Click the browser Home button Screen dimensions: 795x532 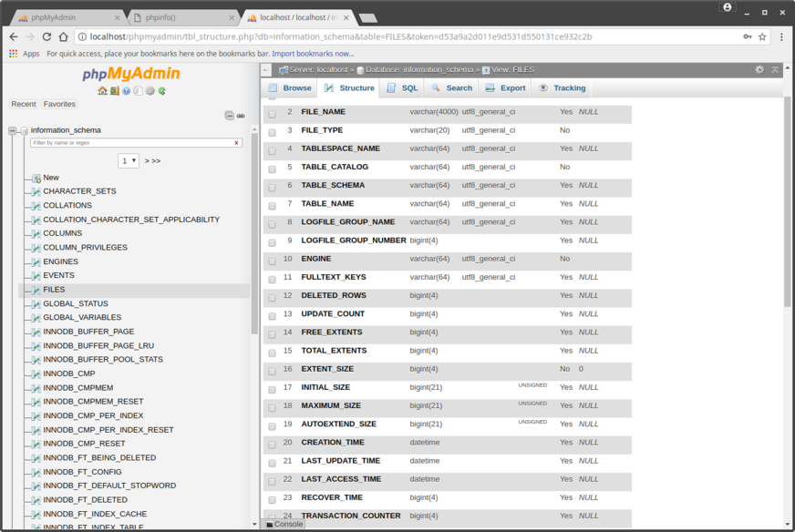point(64,36)
